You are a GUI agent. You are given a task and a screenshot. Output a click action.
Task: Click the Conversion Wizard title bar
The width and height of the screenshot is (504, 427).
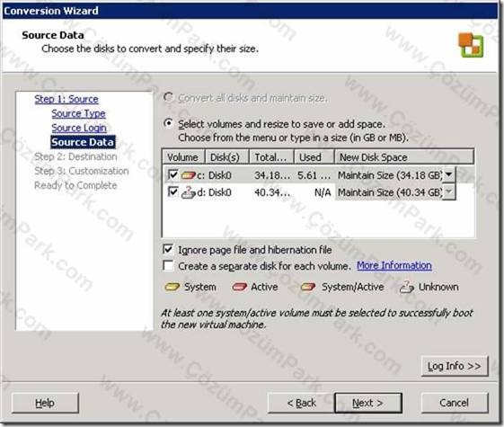pos(250,11)
